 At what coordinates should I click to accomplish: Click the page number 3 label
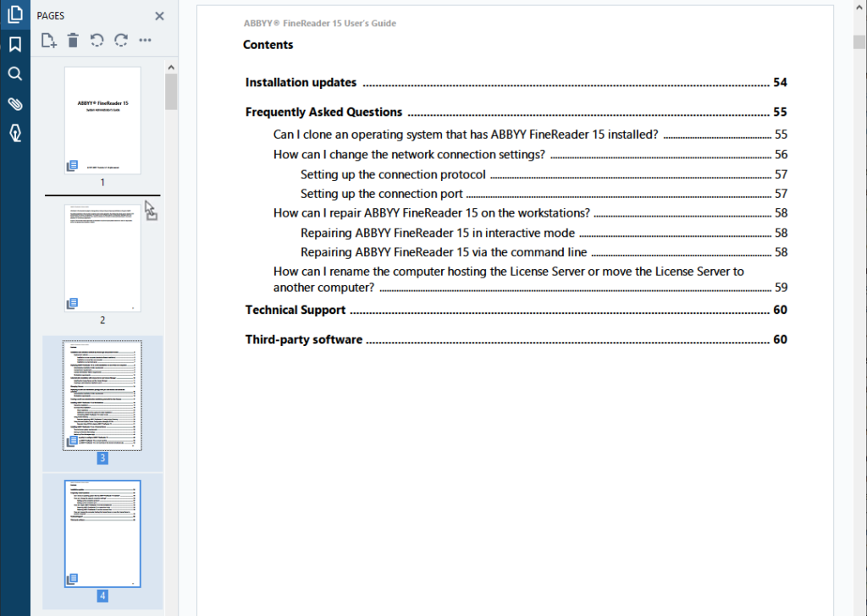click(x=102, y=458)
